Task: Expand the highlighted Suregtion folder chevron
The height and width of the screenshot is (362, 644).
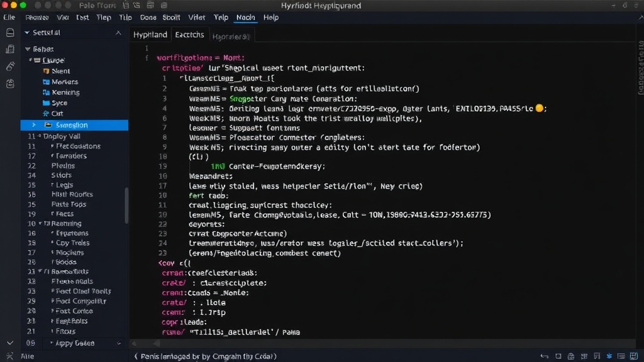Action: pos(34,125)
